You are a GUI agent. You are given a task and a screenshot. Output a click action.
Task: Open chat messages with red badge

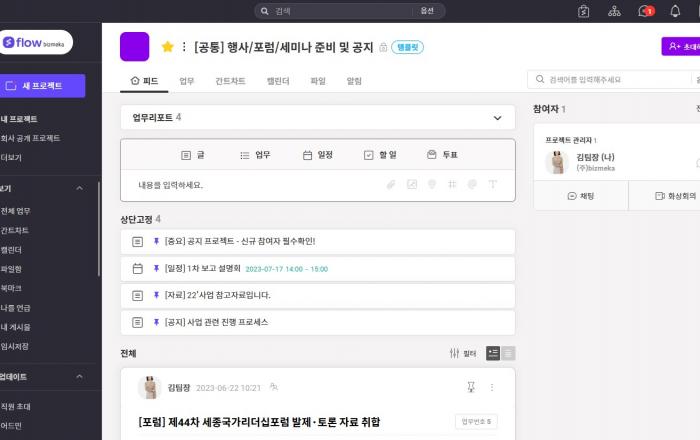[646, 11]
